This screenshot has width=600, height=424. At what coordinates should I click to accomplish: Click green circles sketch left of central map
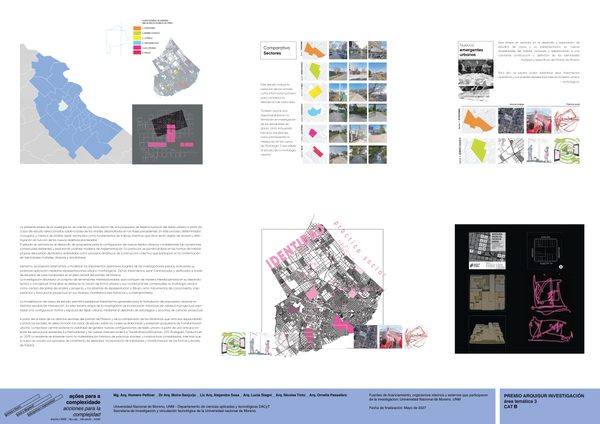tap(234, 344)
